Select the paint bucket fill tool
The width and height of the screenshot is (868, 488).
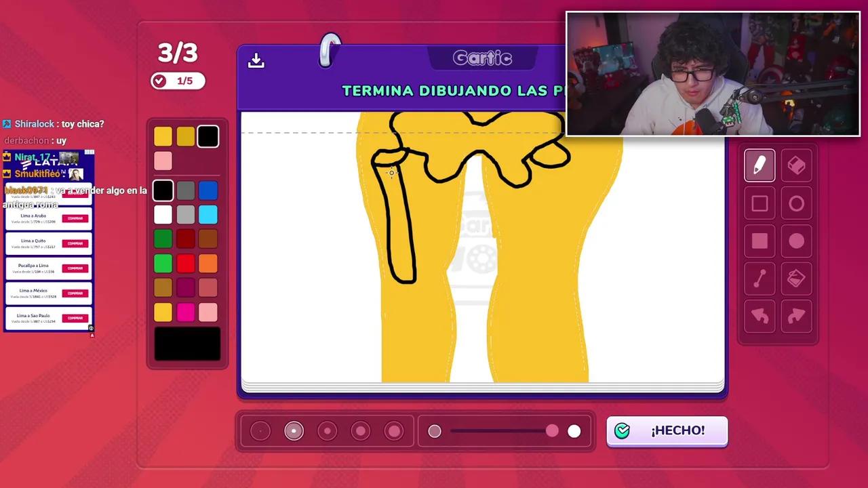coord(796,279)
